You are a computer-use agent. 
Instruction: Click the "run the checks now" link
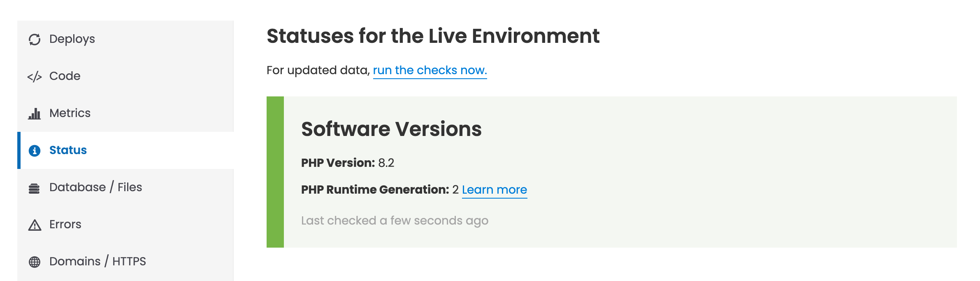pyautogui.click(x=430, y=70)
